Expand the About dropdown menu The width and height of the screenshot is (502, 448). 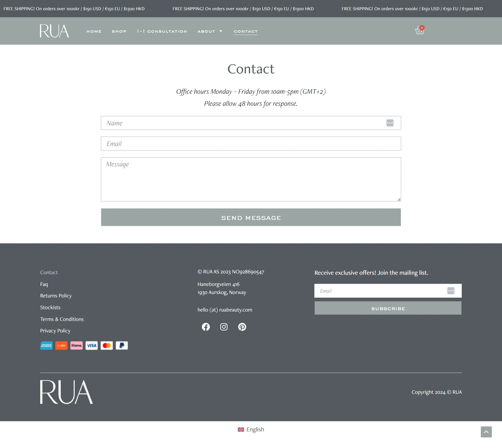210,31
